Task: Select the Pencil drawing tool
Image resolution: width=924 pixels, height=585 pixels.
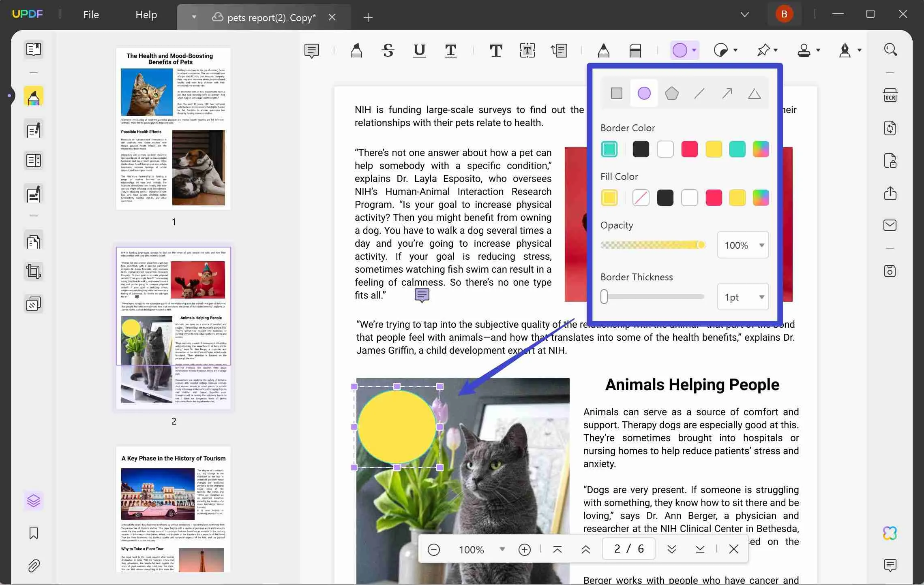Action: point(603,51)
